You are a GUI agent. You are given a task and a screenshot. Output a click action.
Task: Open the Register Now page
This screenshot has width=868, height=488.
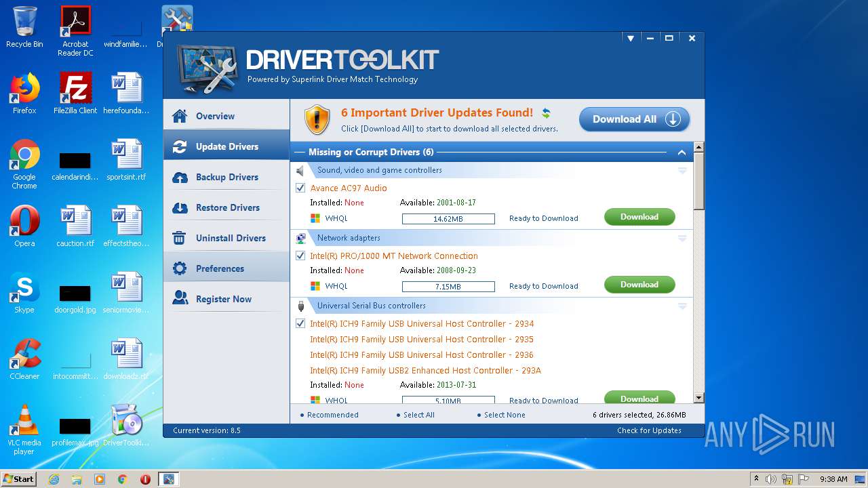pyautogui.click(x=226, y=299)
